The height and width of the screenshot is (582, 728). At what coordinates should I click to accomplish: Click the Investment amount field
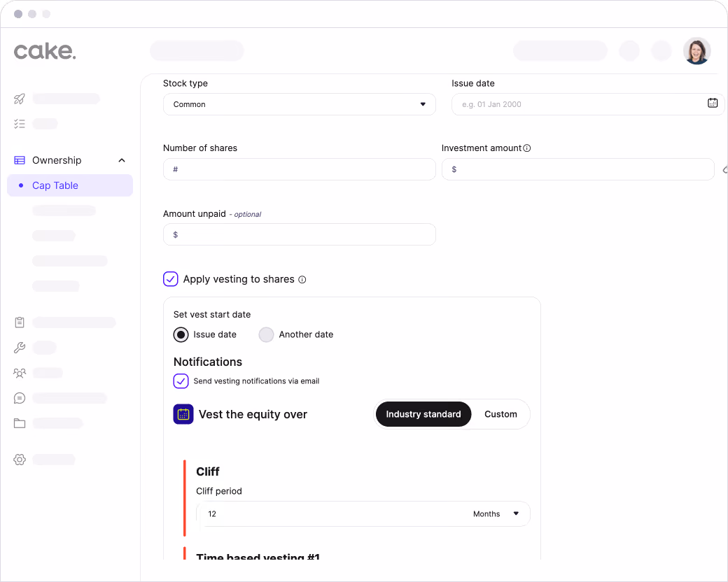(x=578, y=169)
